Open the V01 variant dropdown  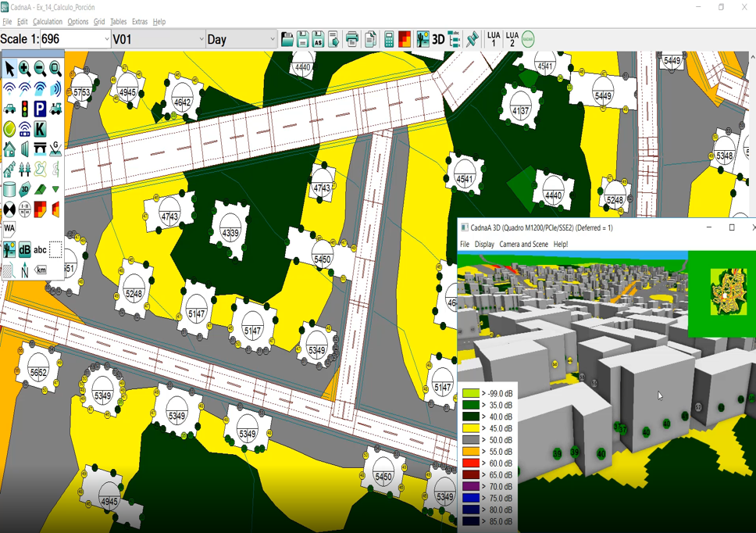201,39
